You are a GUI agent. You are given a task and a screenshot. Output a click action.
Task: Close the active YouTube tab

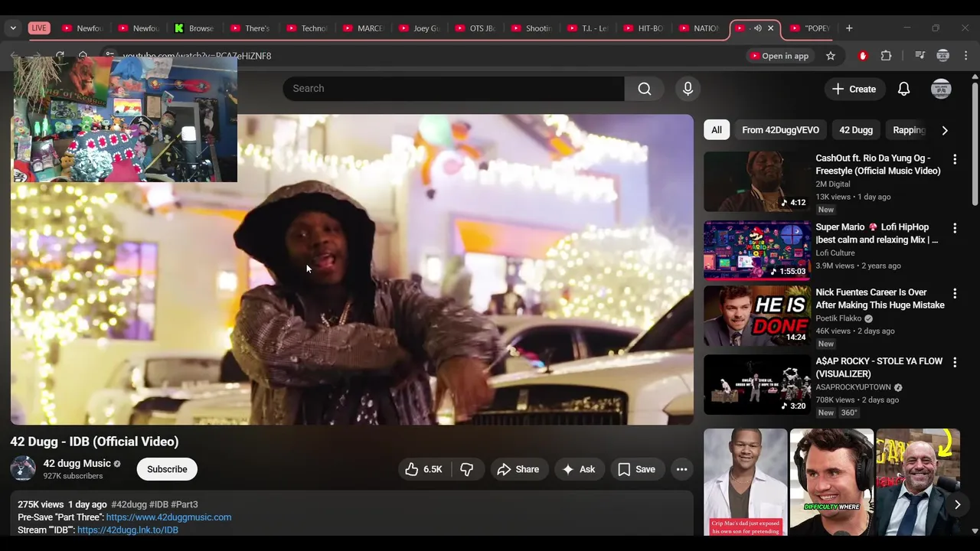[x=771, y=28]
